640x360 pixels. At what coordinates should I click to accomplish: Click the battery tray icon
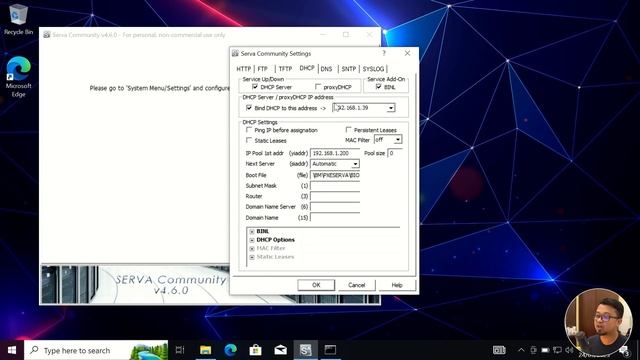pos(545,350)
